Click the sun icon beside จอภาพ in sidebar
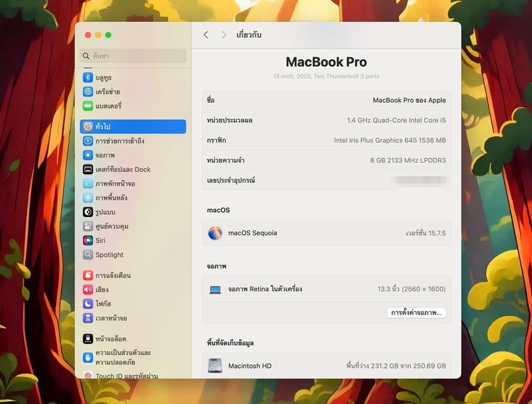Screen dimensions: 532x404 (88, 155)
